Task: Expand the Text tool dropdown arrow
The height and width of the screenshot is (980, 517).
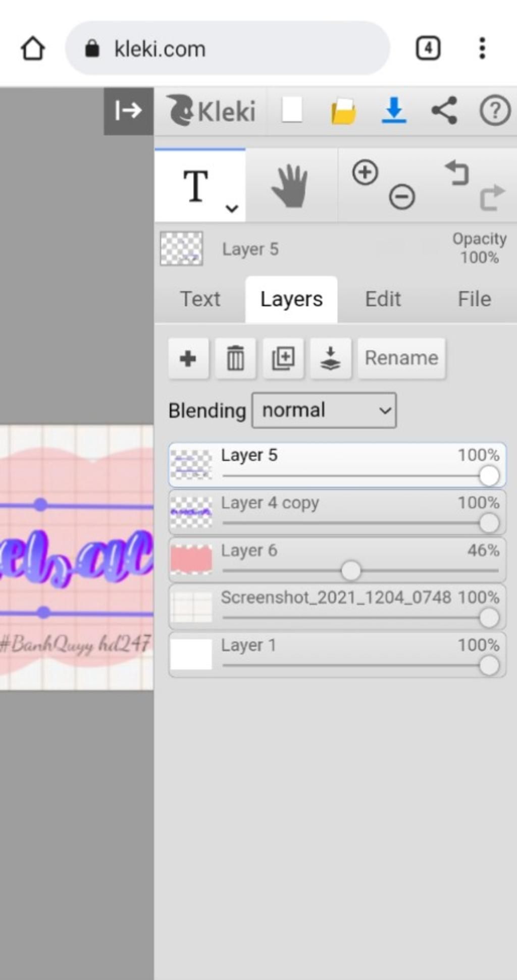Action: (232, 208)
